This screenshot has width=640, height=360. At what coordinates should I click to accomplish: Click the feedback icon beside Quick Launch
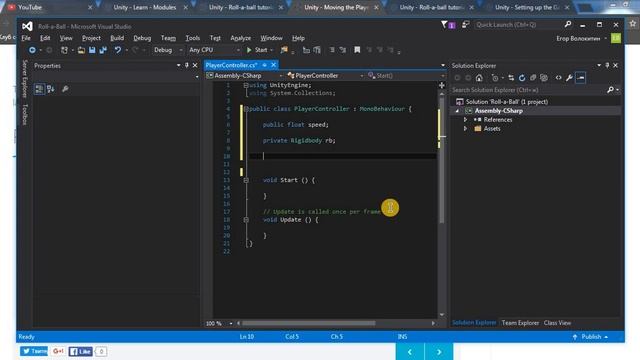coord(465,25)
